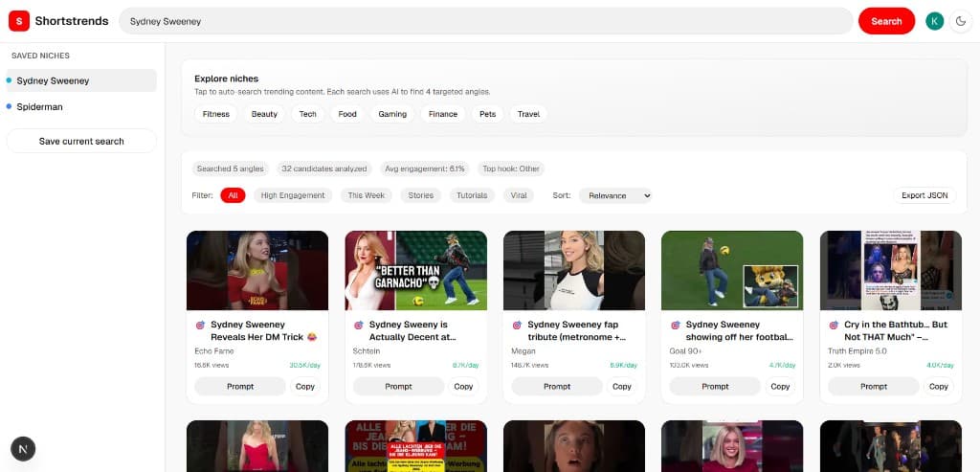Click target icon beside Sydney Sweeny is Actually Decent
This screenshot has height=472, width=980.
point(359,326)
